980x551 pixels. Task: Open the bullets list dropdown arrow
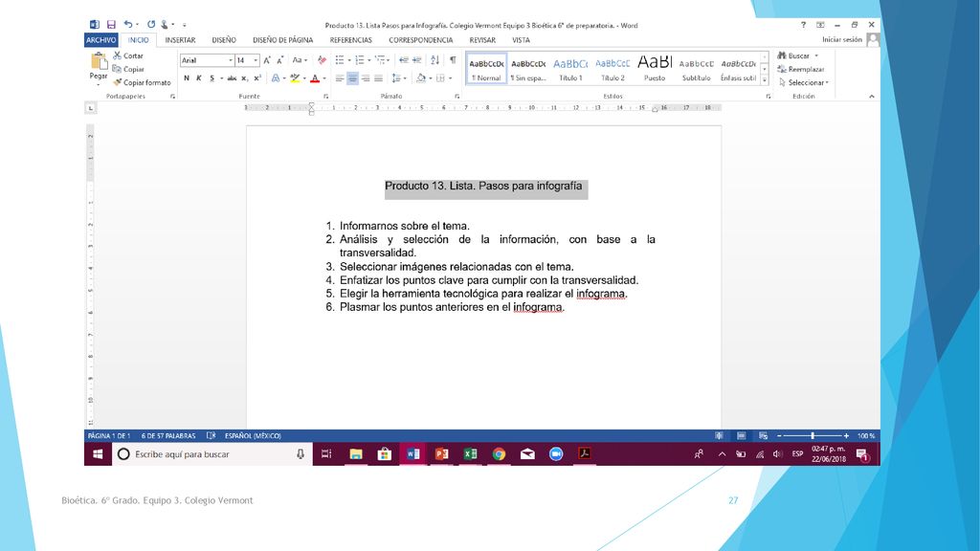348,60
